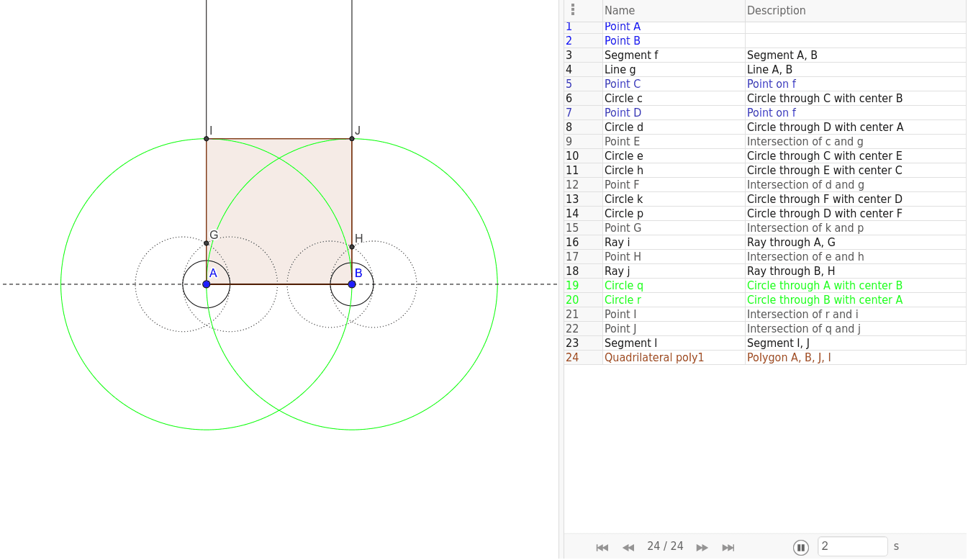This screenshot has width=968, height=560.
Task: Pause the automatic construction playback
Action: coord(800,547)
